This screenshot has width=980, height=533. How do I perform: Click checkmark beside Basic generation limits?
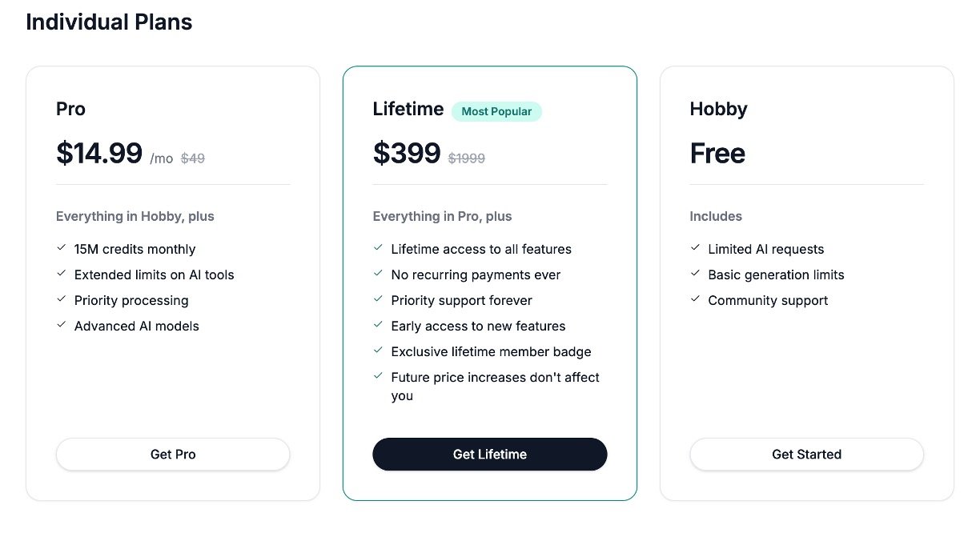point(695,275)
